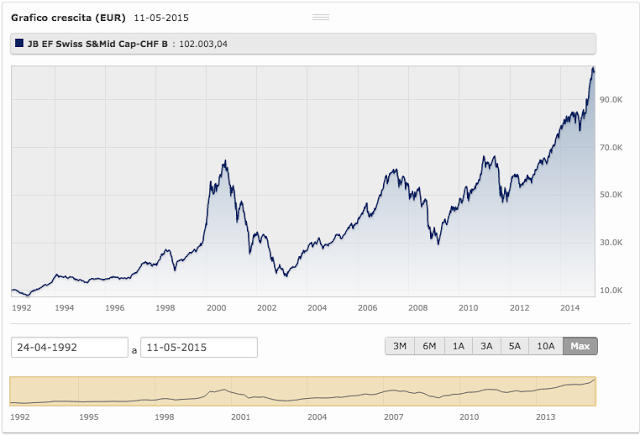This screenshot has width=640, height=435.
Task: Click the start date field 24-04-1992
Action: click(x=69, y=347)
